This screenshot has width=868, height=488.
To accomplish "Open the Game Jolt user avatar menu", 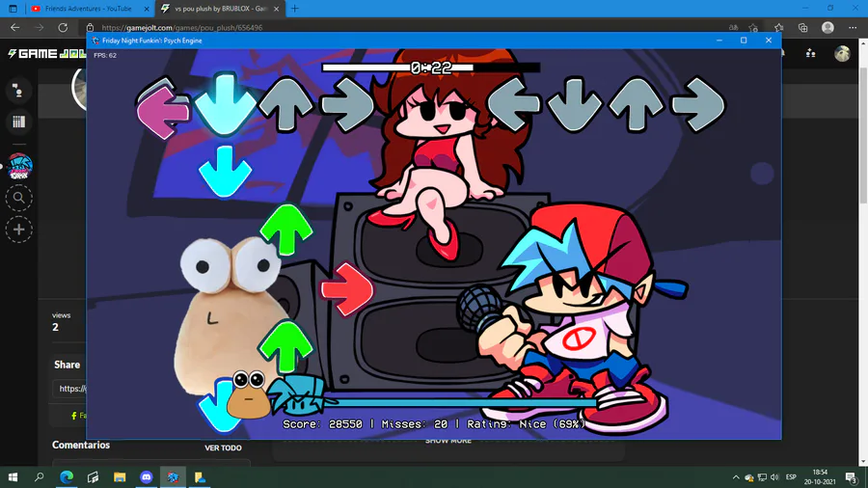I will click(x=842, y=53).
